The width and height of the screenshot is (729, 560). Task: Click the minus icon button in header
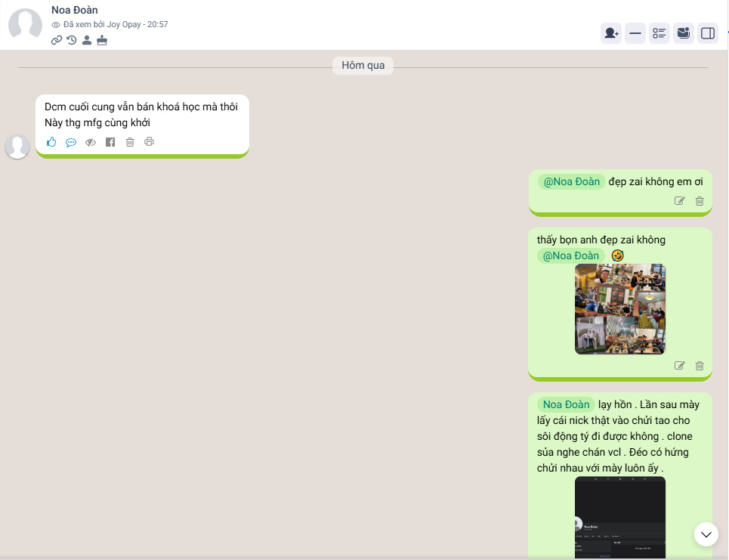click(635, 33)
